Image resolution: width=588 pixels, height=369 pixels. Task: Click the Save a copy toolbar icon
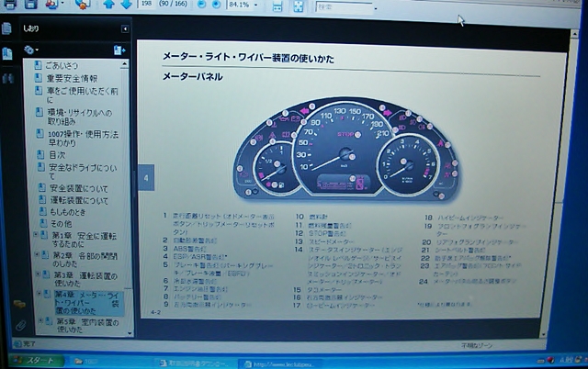pyautogui.click(x=30, y=4)
